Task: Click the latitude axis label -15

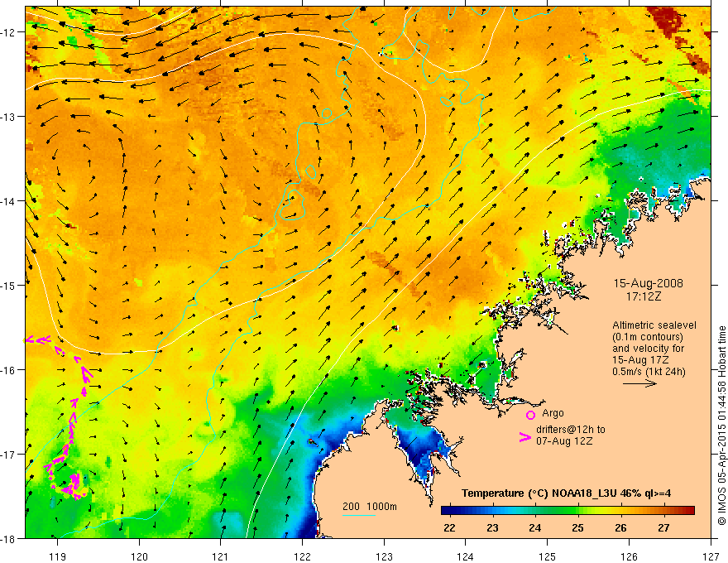Action: [x=7, y=285]
